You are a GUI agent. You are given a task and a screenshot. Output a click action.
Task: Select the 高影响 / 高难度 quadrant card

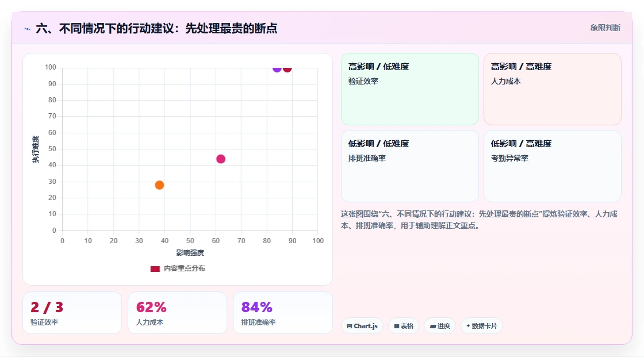coord(552,89)
